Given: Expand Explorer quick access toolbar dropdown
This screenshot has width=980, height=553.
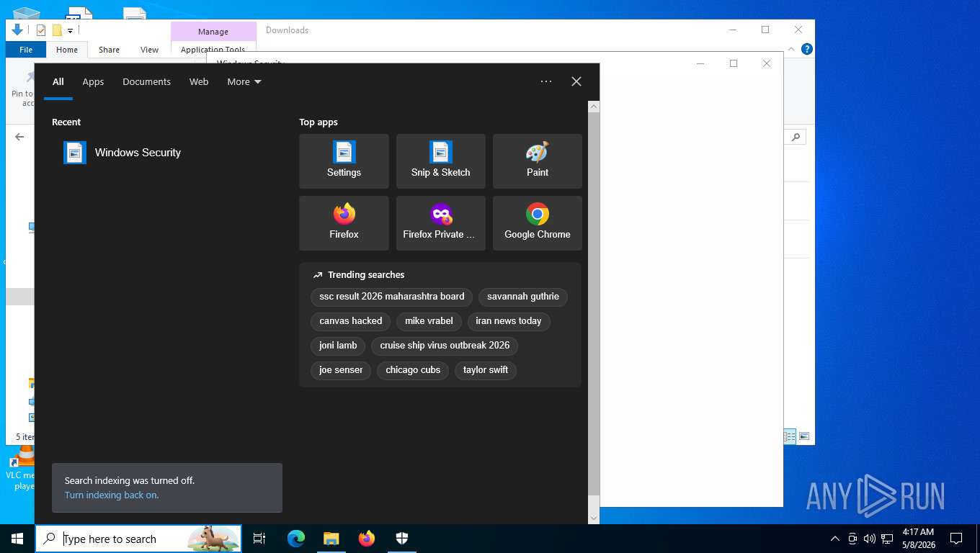Looking at the screenshot, I should click(70, 31).
